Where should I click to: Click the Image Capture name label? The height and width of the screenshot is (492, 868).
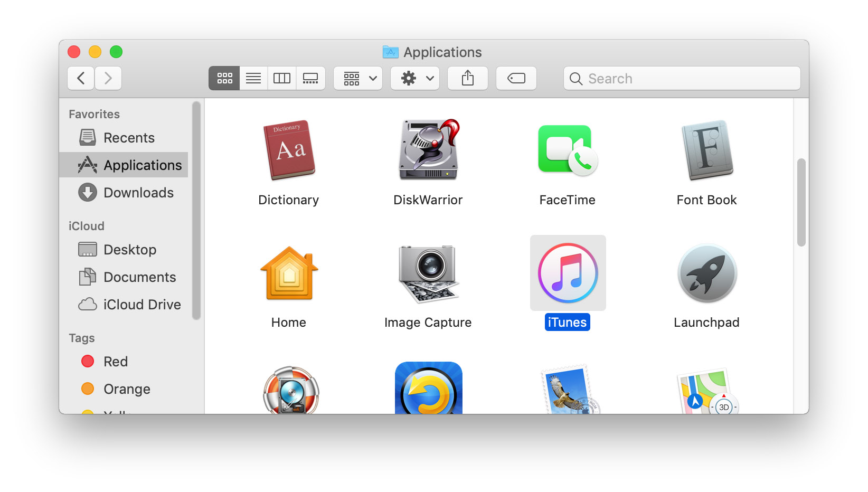pos(428,323)
